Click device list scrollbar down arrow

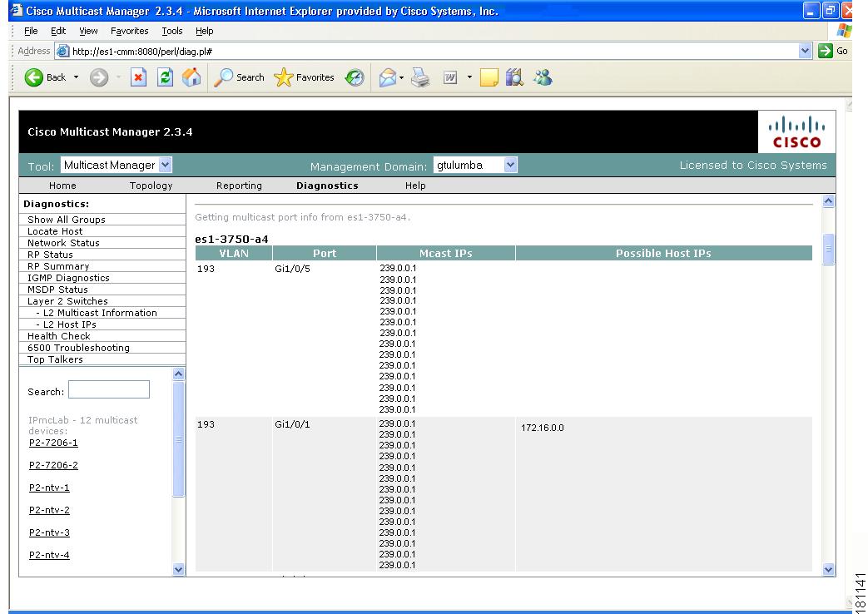click(178, 568)
